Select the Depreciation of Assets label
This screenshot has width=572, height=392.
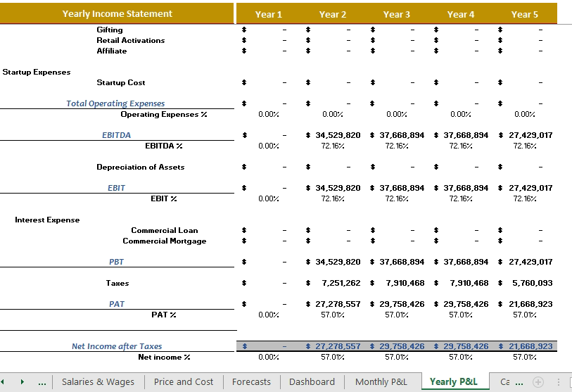(x=141, y=167)
